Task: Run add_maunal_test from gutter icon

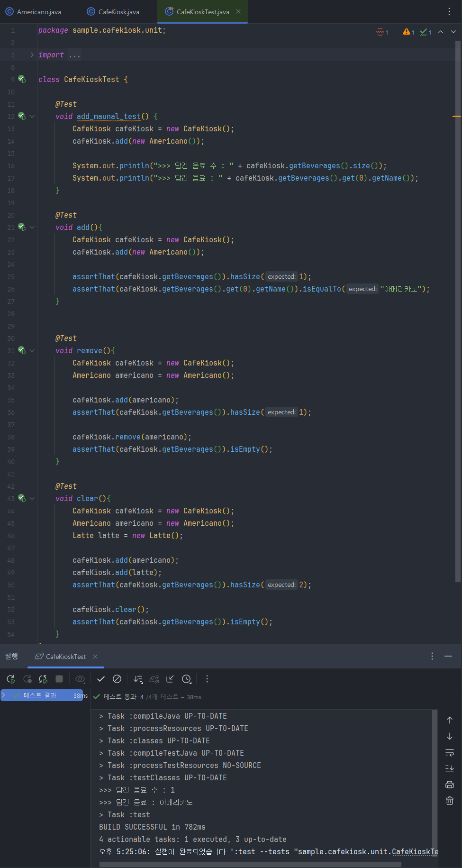Action: coord(22,116)
